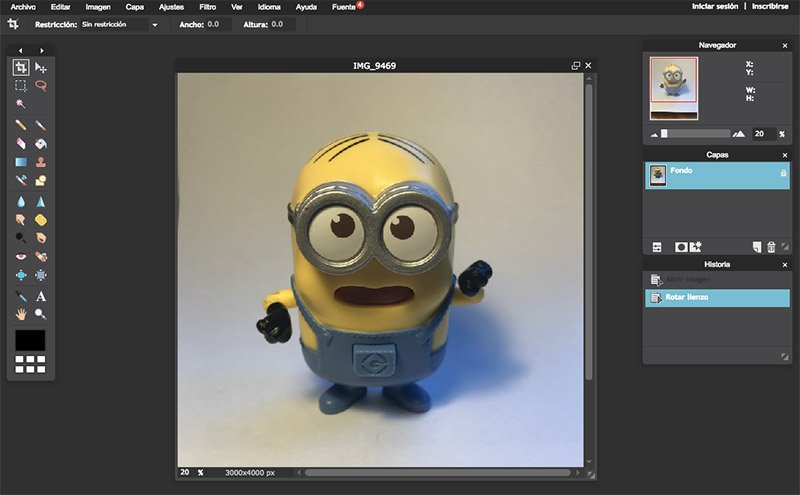This screenshot has height=495, width=800.
Task: Select the Burn hand tool
Action: click(41, 238)
